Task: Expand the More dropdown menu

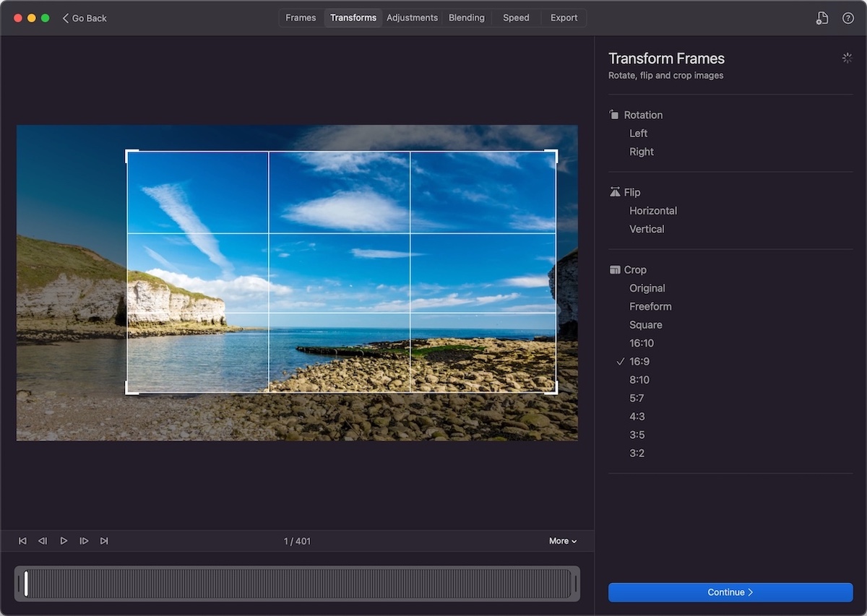Action: (563, 541)
